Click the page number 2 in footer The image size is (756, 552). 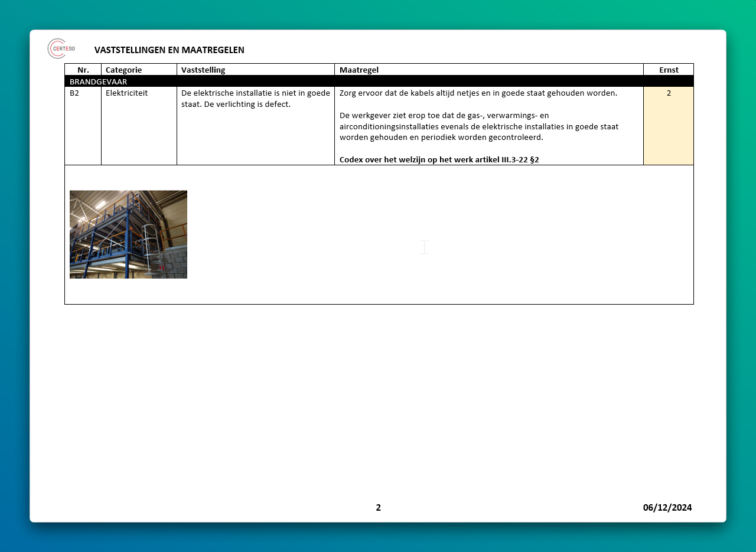click(x=378, y=508)
